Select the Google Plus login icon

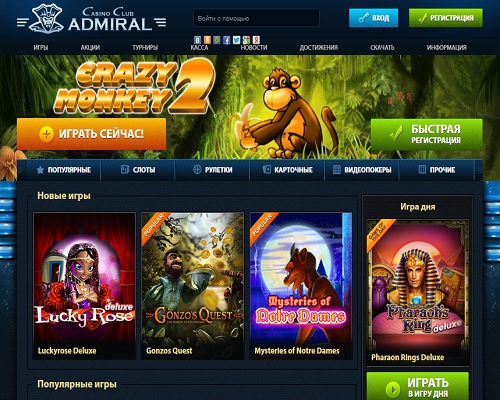coord(246,40)
